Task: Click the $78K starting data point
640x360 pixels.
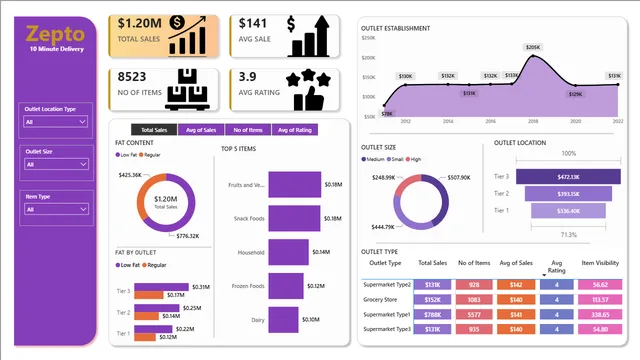Action: coord(384,105)
